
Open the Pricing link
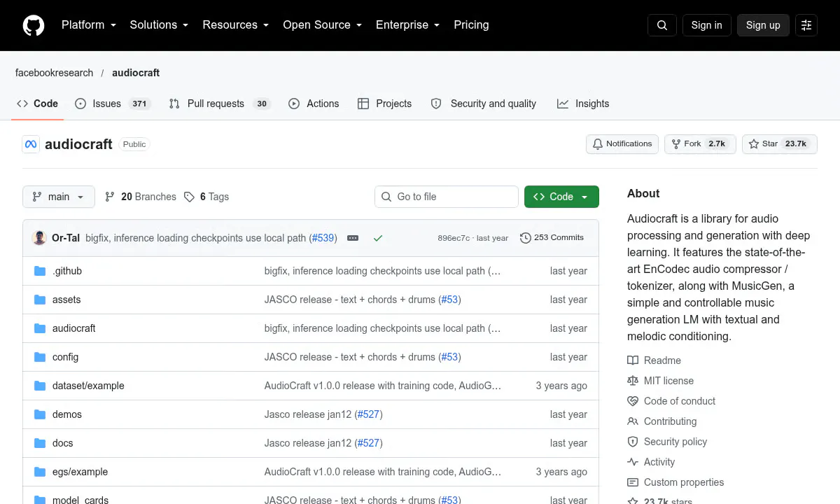click(471, 25)
